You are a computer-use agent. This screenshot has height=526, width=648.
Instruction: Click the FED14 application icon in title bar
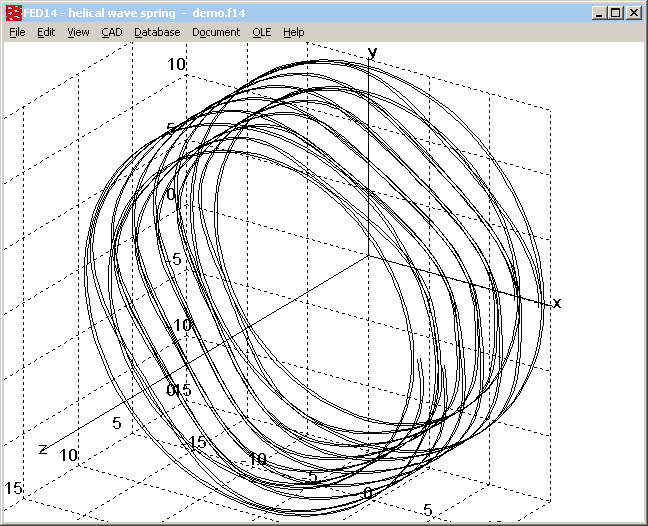14,13
